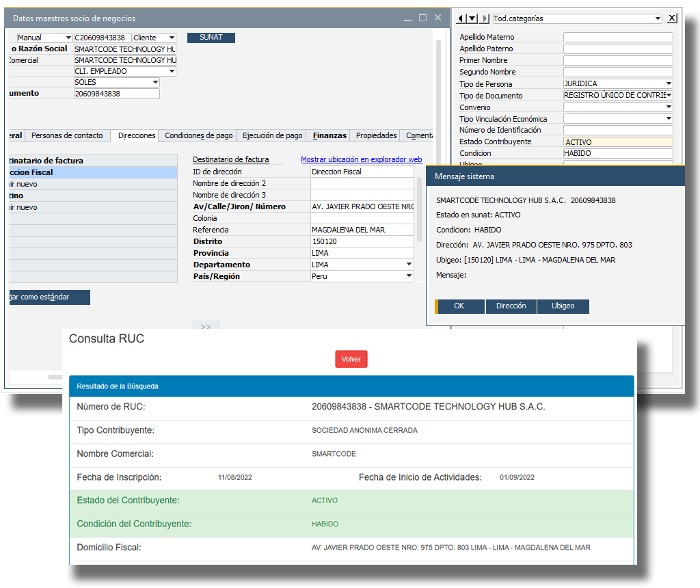Open Mostrar ubicación en explorador web link
The image size is (700, 588).
click(361, 159)
